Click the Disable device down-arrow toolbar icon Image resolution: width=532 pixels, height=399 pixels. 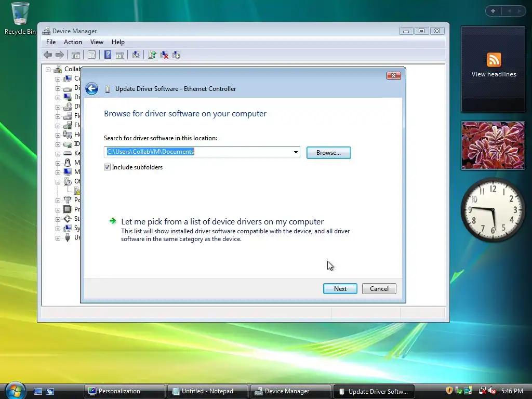(x=176, y=55)
